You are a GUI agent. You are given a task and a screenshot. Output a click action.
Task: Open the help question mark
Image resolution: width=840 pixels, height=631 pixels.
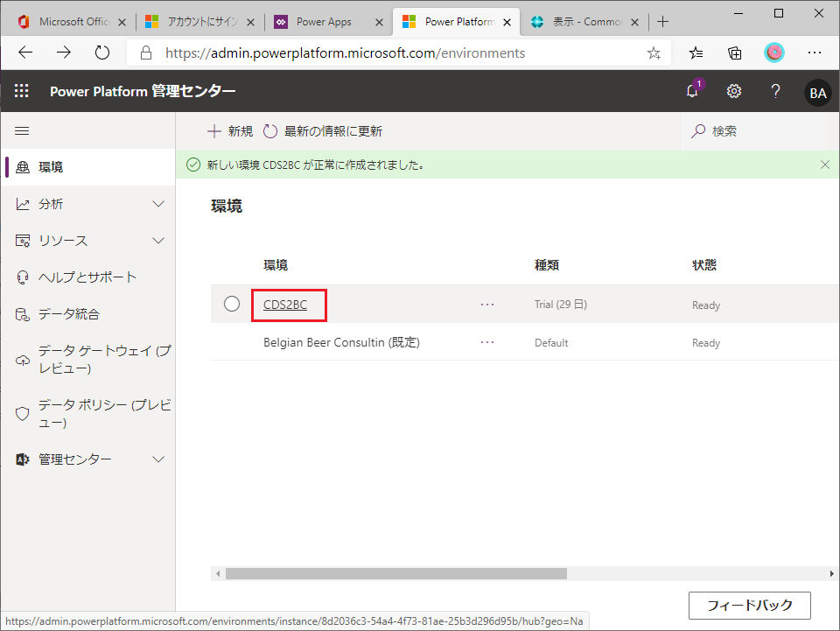775,91
